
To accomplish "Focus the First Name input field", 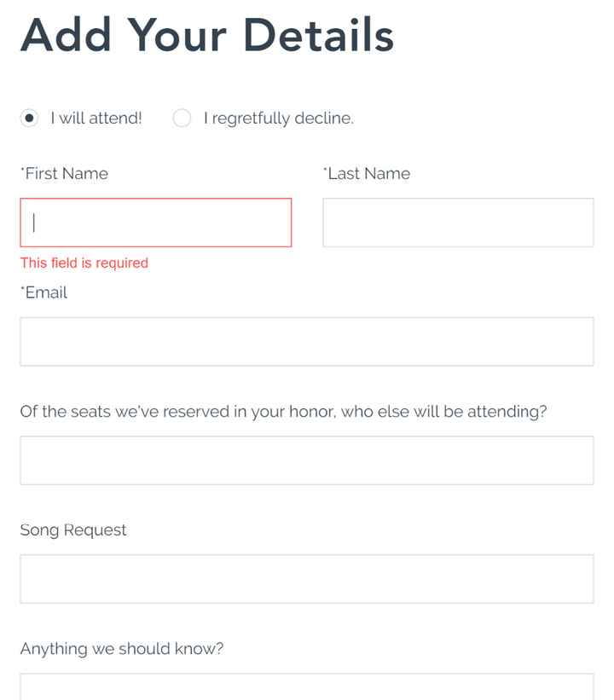I will (x=156, y=223).
